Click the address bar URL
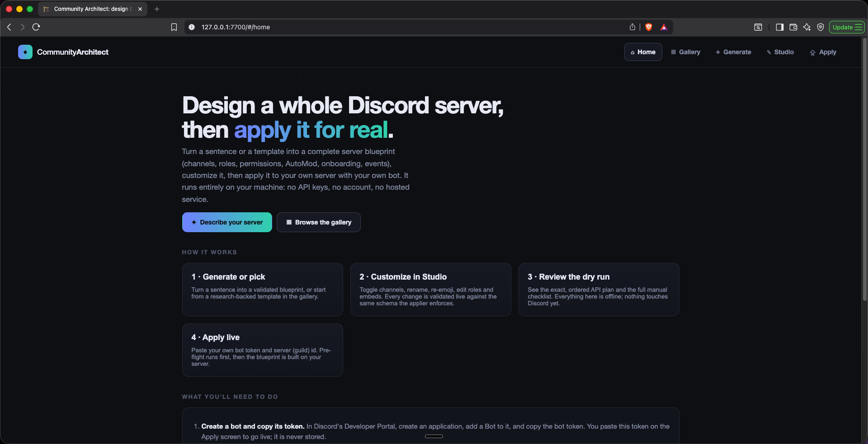This screenshot has width=868, height=444. pos(236,27)
